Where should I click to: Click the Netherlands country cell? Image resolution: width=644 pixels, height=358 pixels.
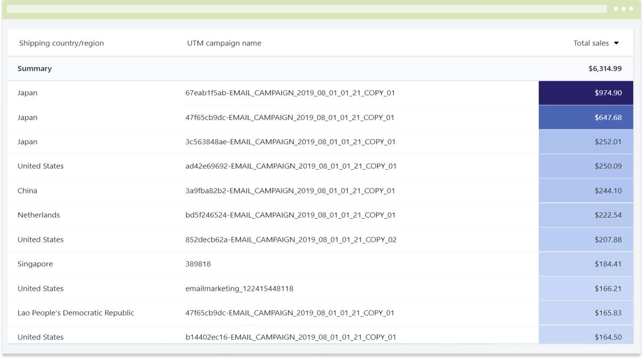39,215
